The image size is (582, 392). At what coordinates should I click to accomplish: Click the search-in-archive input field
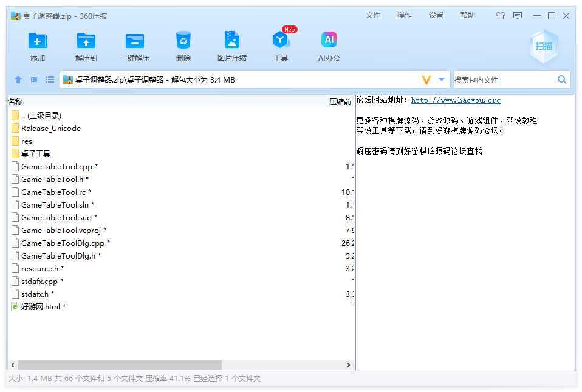503,79
